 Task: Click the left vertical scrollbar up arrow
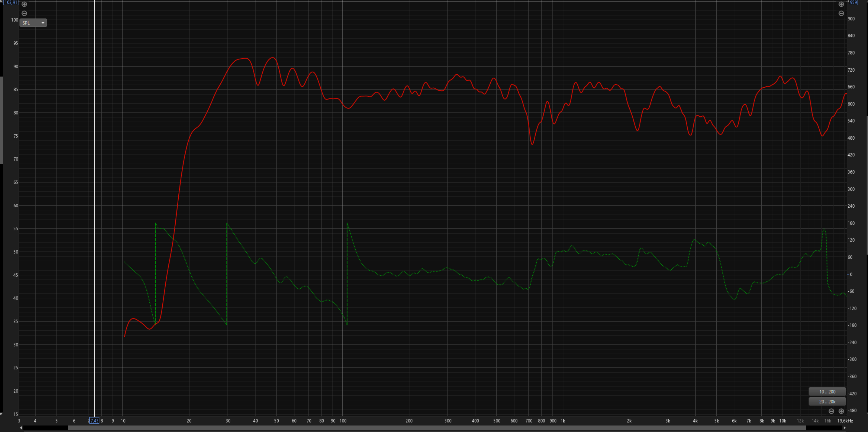click(1, 1)
